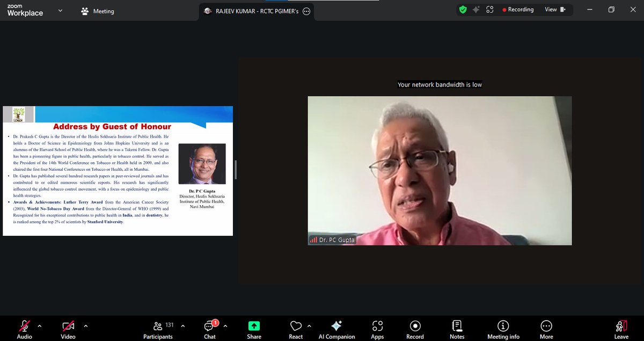Expand audio options arrow next to Audio
The image size is (644, 341).
(x=39, y=325)
